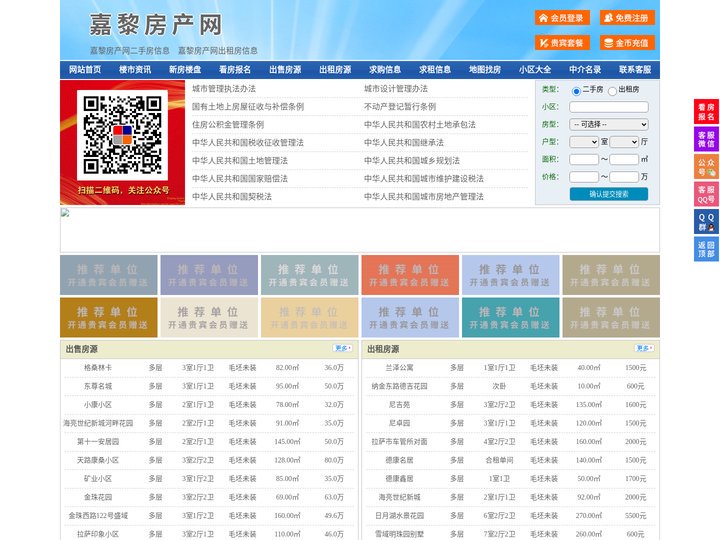
Task: Select the 二手房 radio button
Action: (576, 91)
